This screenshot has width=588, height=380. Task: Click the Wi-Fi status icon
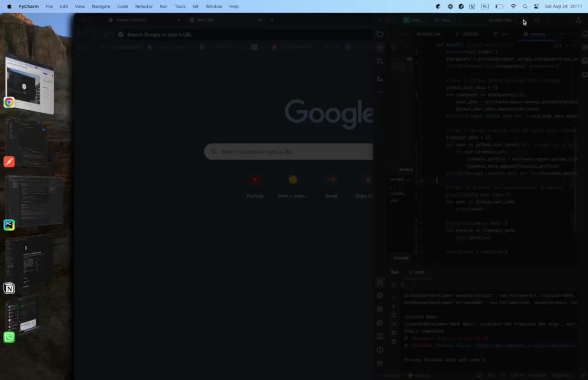point(513,6)
